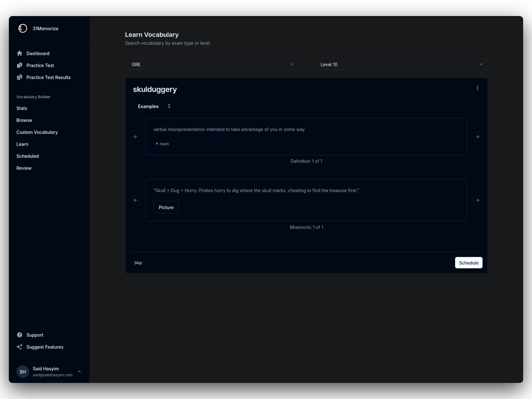This screenshot has height=399, width=532.
Task: Open Custom Vocabulary in sidebar
Action: (37, 132)
